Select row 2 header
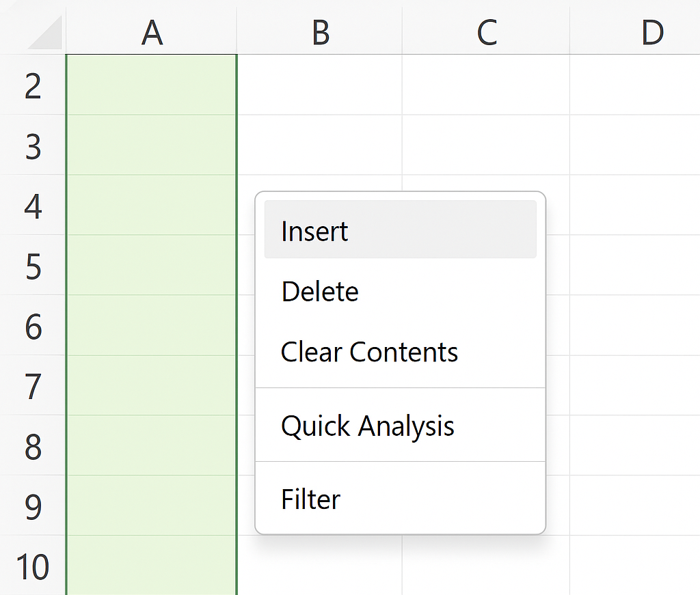700x595 pixels. pyautogui.click(x=33, y=85)
